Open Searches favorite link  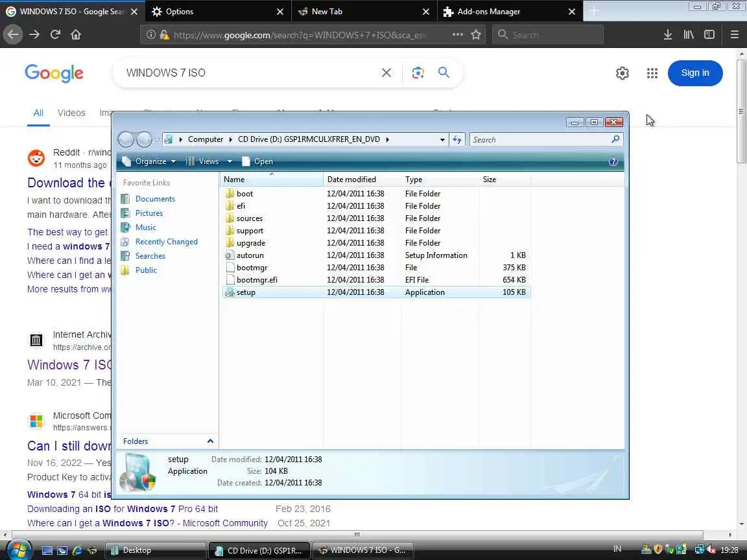click(150, 256)
